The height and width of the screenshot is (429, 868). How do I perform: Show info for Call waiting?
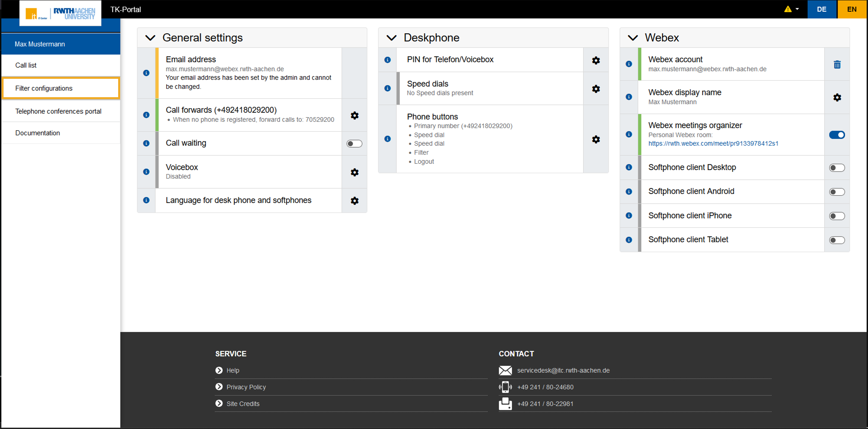coord(146,143)
